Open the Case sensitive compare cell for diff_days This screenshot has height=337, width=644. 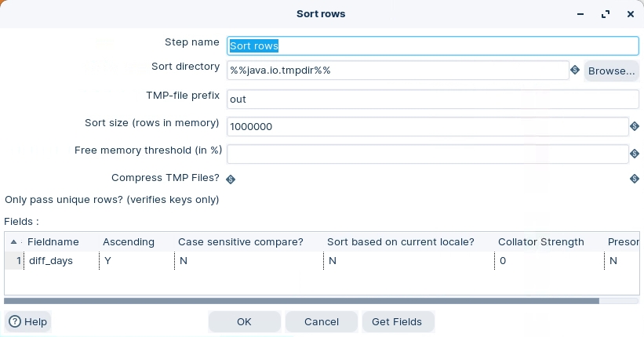[247, 261]
